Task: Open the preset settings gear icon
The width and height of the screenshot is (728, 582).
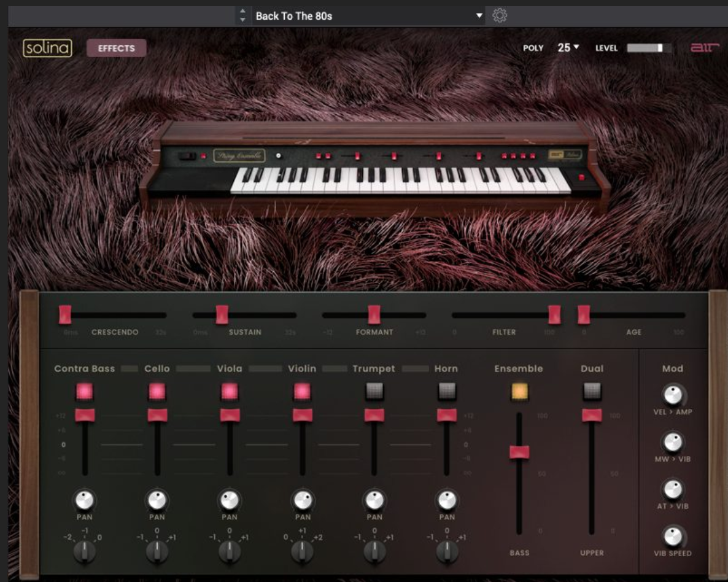Action: coord(500,15)
